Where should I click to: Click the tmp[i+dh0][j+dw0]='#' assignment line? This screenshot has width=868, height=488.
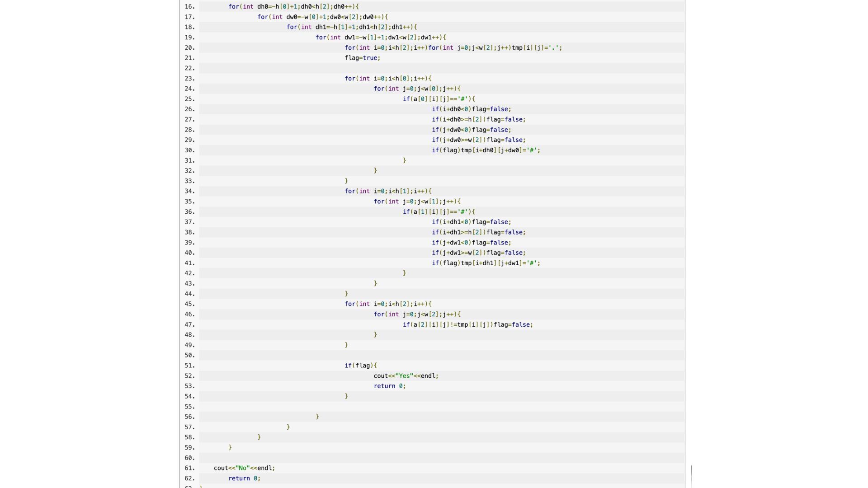tap(486, 150)
